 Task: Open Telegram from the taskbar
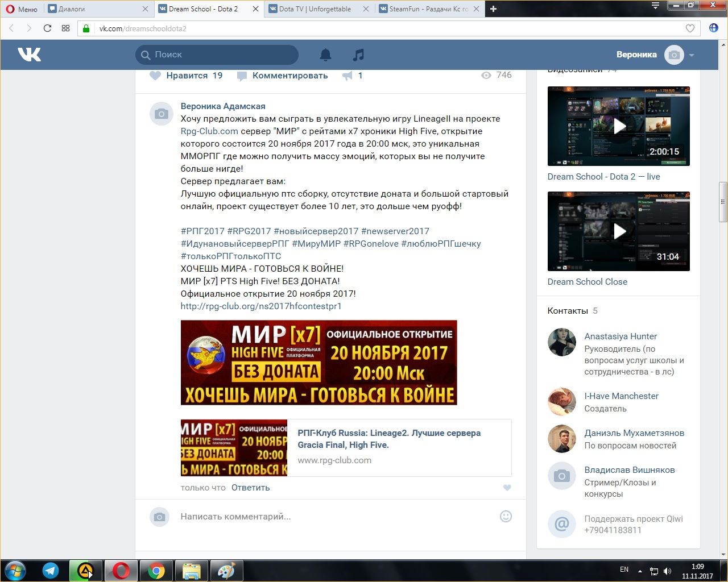pyautogui.click(x=51, y=571)
